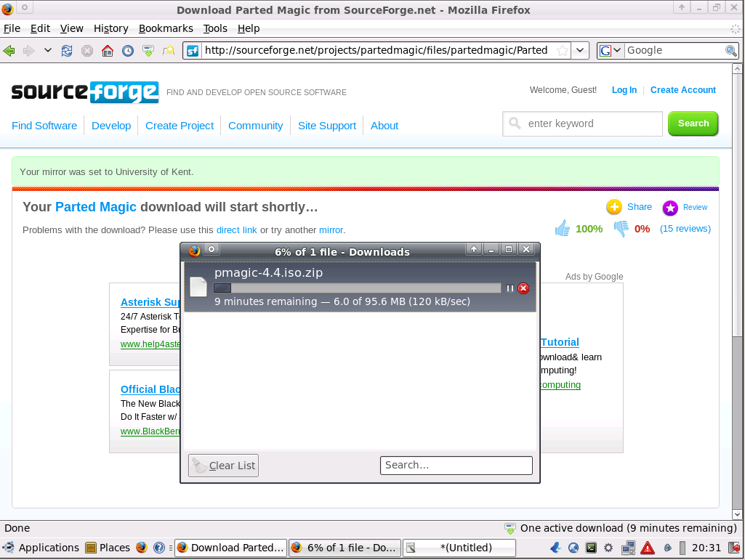This screenshot has width=745, height=560.
Task: Click Clear List in Downloads window
Action: point(223,466)
